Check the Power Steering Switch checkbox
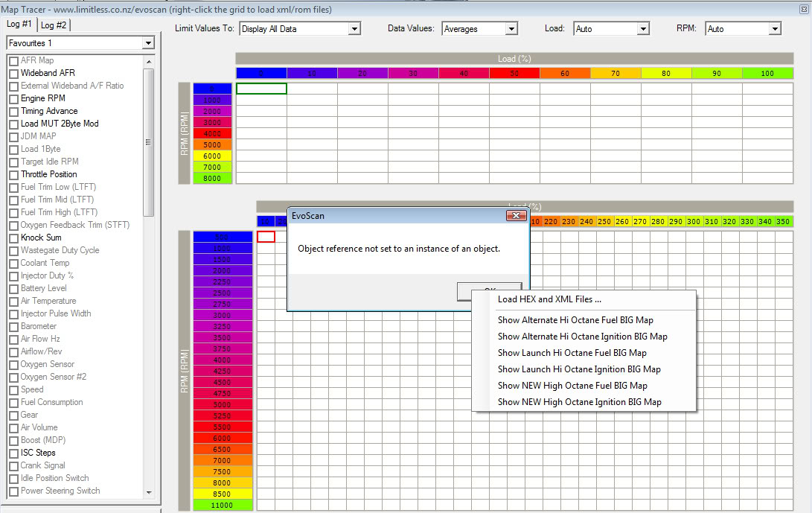Image resolution: width=812 pixels, height=513 pixels. (14, 491)
